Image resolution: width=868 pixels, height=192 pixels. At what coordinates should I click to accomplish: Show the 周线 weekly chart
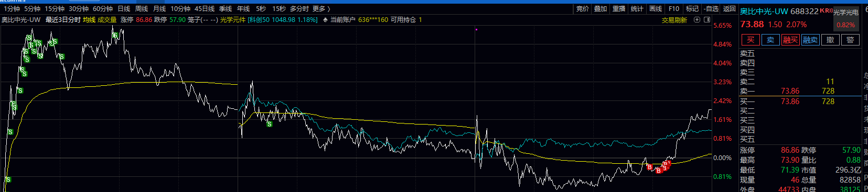pos(142,9)
